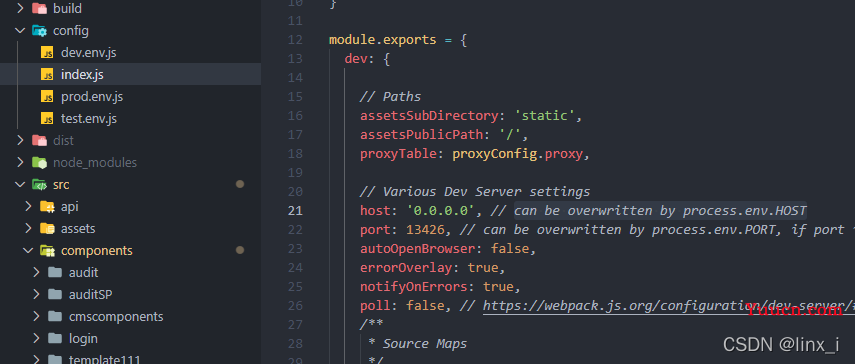Click line number 21 in gutter

coord(295,211)
